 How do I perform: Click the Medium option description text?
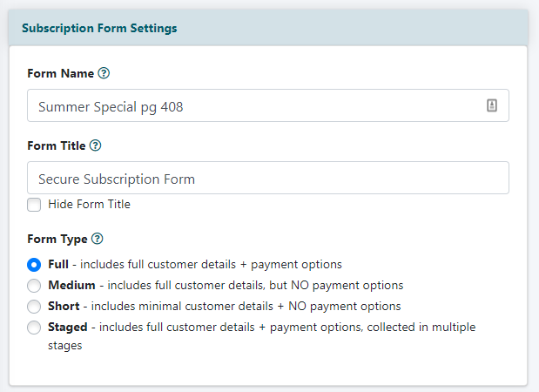[253, 285]
